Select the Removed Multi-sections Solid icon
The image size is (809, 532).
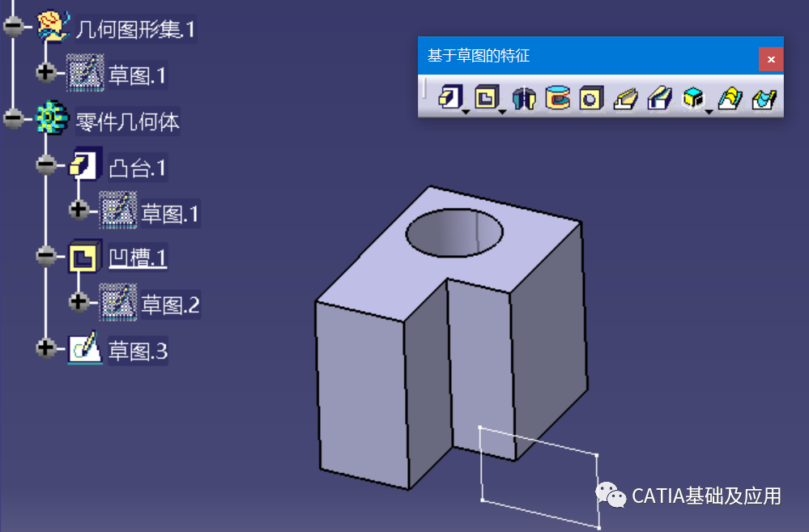point(764,97)
